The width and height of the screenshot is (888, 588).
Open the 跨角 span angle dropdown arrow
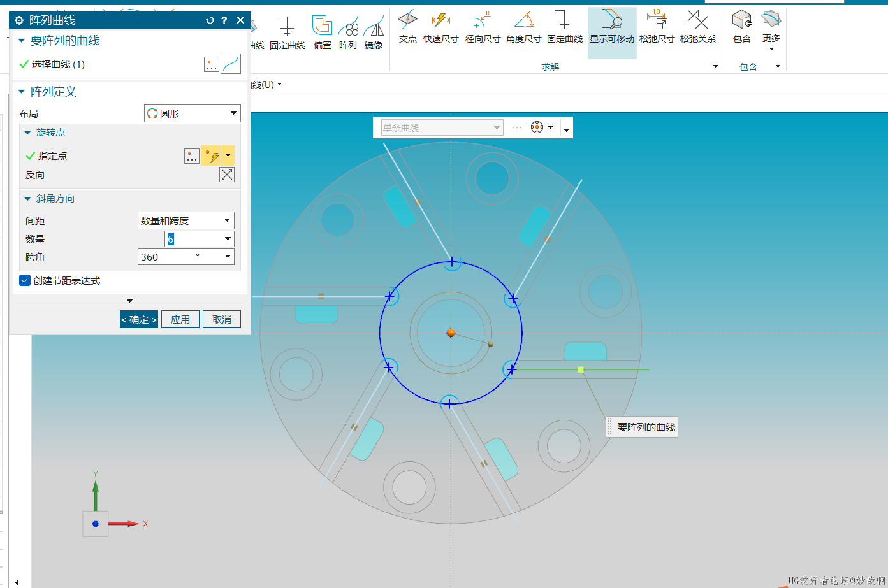[x=228, y=257]
